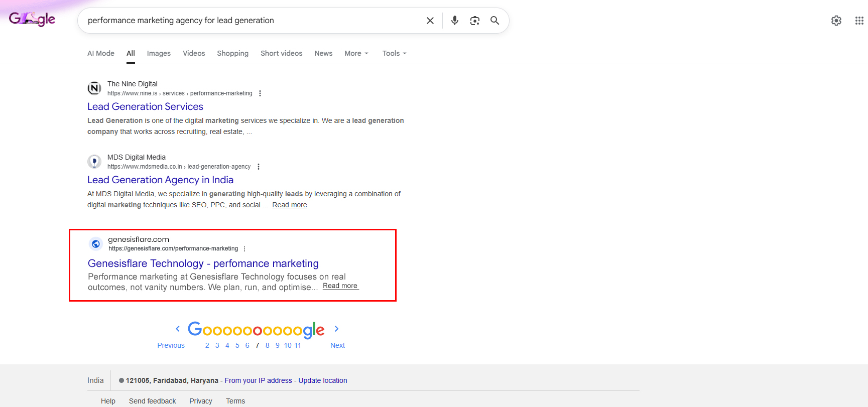Open the Lead Generation Agency in India link
Screen dimensions: 868x407
pos(160,180)
